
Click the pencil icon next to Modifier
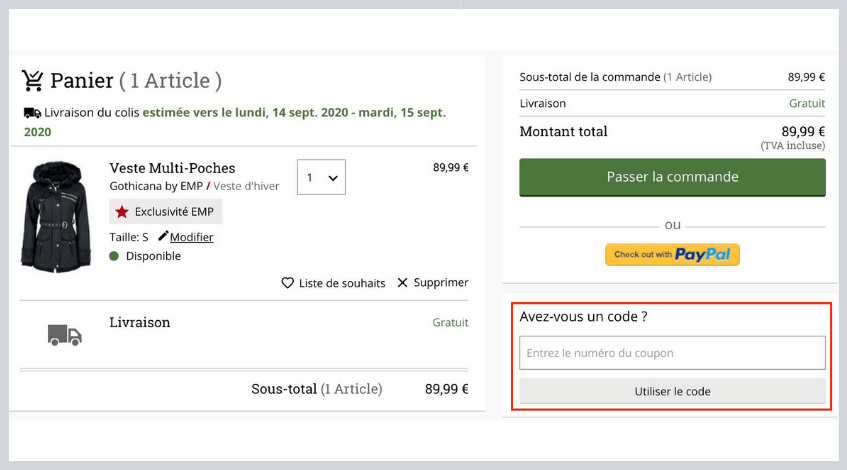tap(163, 236)
